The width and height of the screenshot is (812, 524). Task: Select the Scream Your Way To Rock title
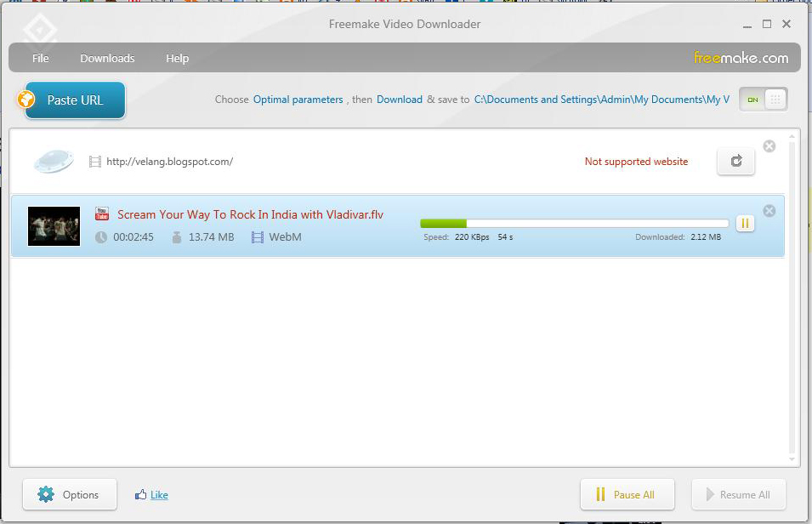click(250, 214)
